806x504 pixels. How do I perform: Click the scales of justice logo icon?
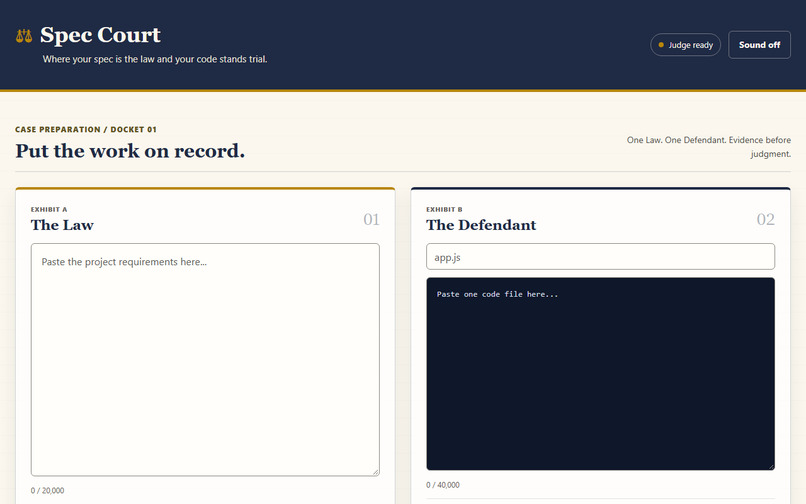pyautogui.click(x=24, y=36)
